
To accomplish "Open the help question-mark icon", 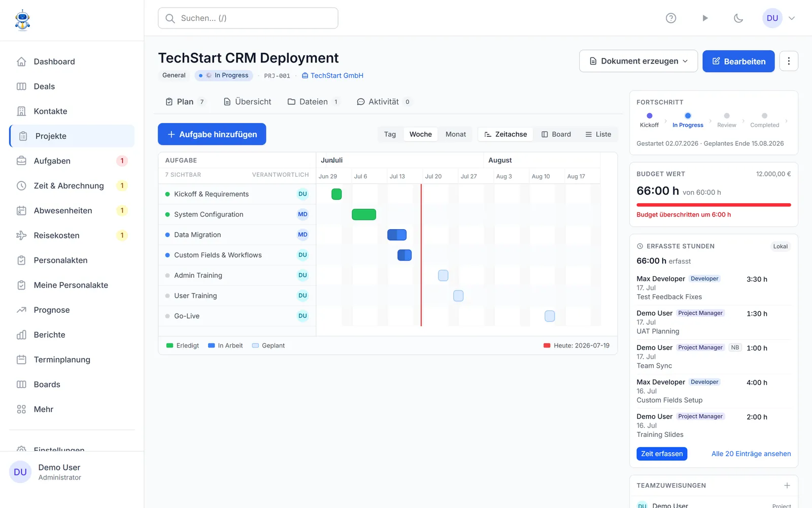I will pos(671,18).
